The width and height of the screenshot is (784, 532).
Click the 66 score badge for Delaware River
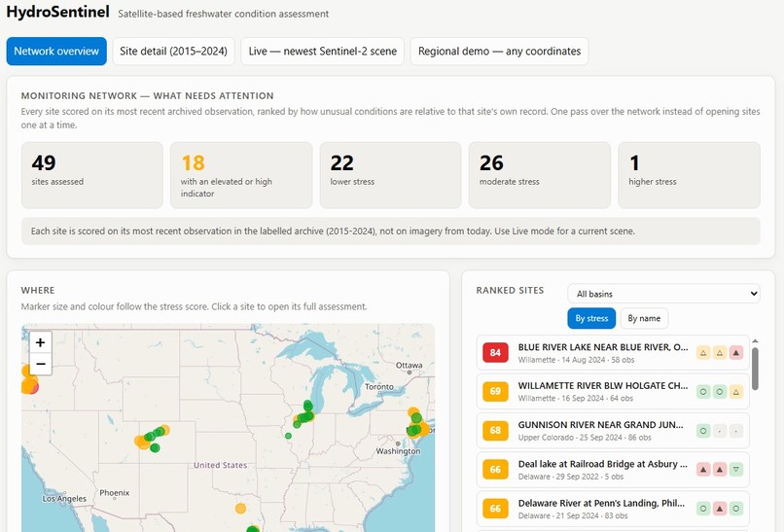tap(495, 509)
